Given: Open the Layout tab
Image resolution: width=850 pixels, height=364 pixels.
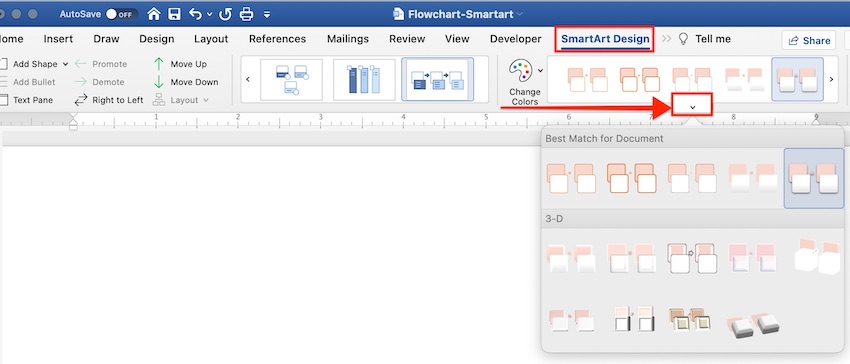Looking at the screenshot, I should coord(211,39).
